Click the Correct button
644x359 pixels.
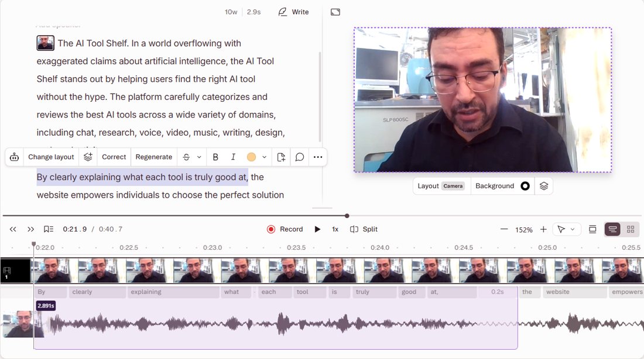[x=114, y=157]
